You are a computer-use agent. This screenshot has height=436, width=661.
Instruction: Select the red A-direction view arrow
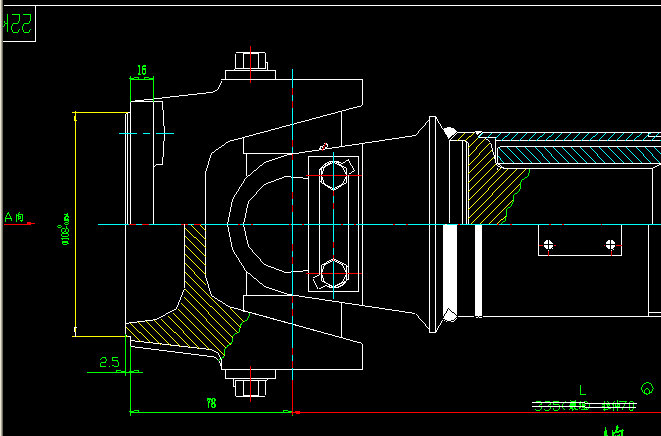18,223
